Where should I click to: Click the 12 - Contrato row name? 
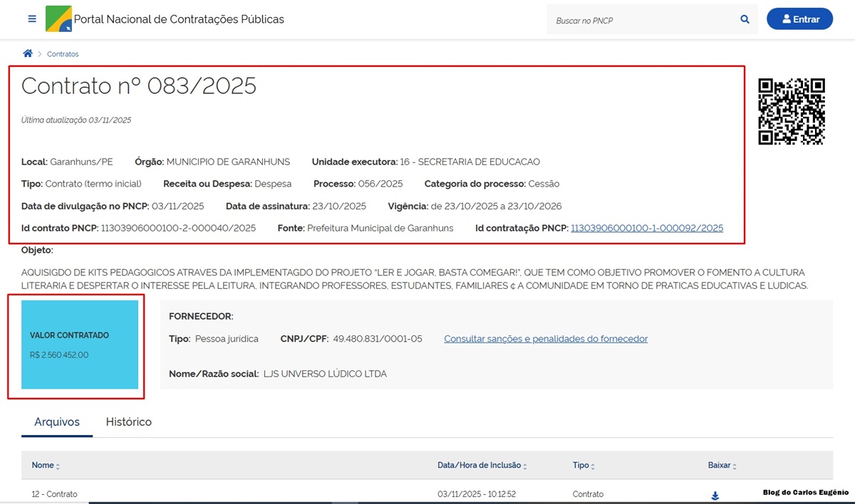[x=54, y=494]
